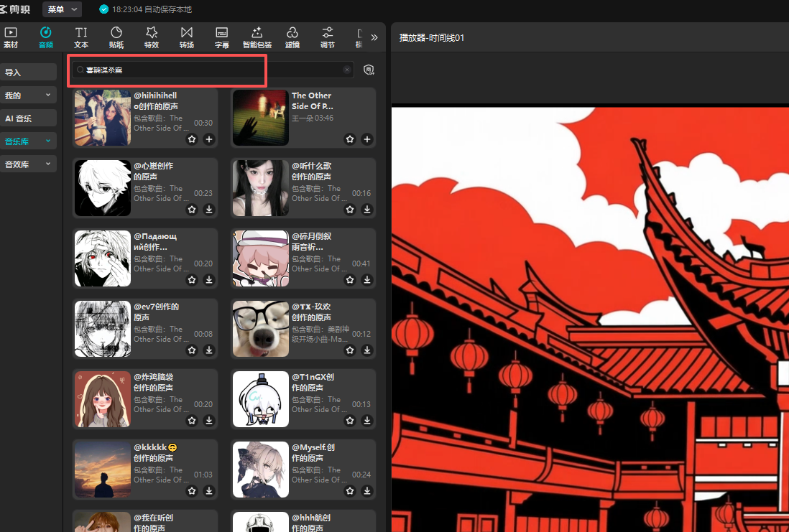Switch to the 文本 text tab

click(81, 37)
